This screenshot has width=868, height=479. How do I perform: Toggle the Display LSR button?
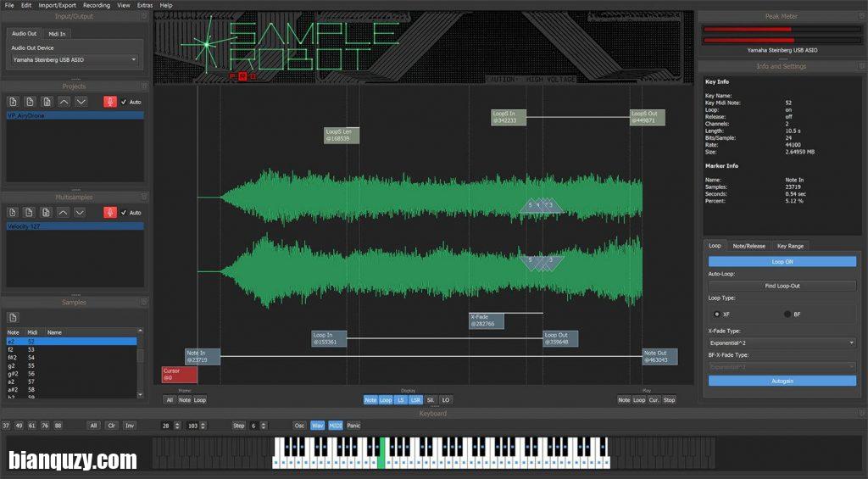415,400
